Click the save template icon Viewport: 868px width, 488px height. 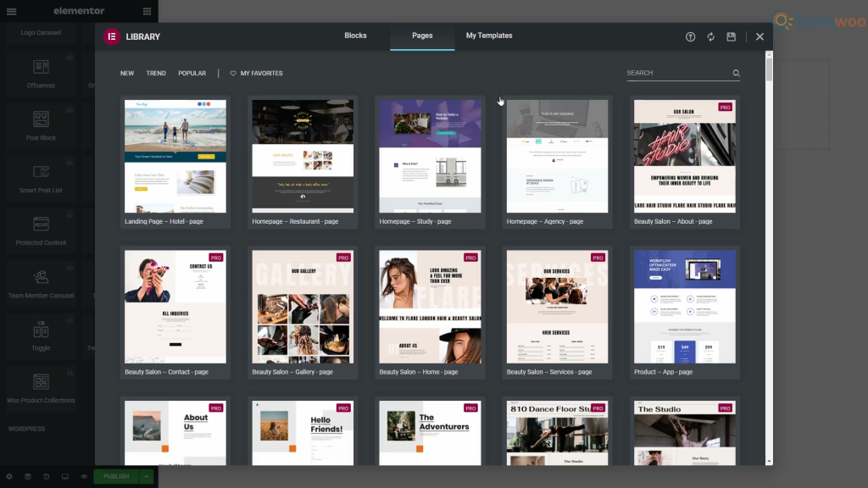click(x=732, y=36)
